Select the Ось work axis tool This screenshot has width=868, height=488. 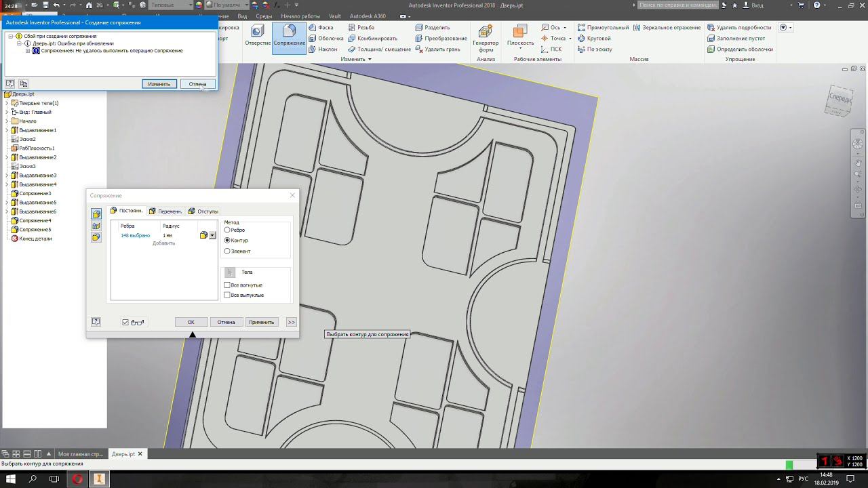point(551,28)
